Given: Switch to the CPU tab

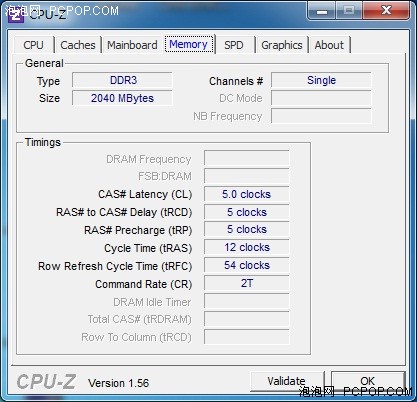Looking at the screenshot, I should tap(34, 45).
